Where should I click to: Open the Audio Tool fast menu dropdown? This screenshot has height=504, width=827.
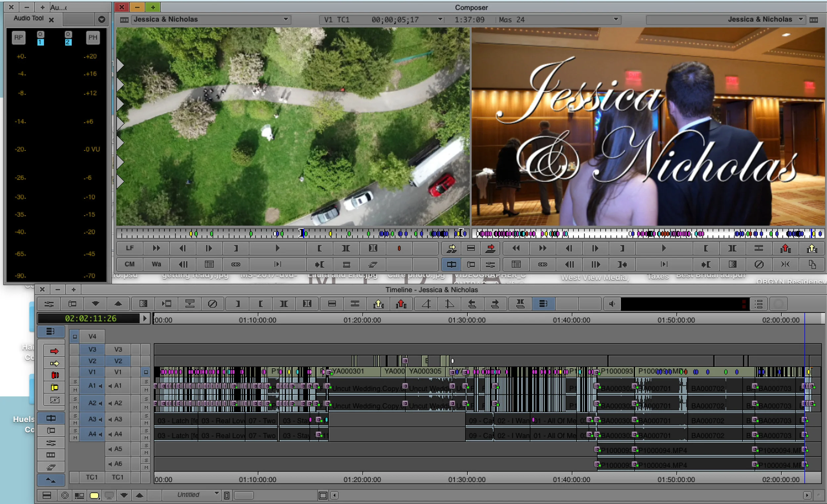point(101,20)
